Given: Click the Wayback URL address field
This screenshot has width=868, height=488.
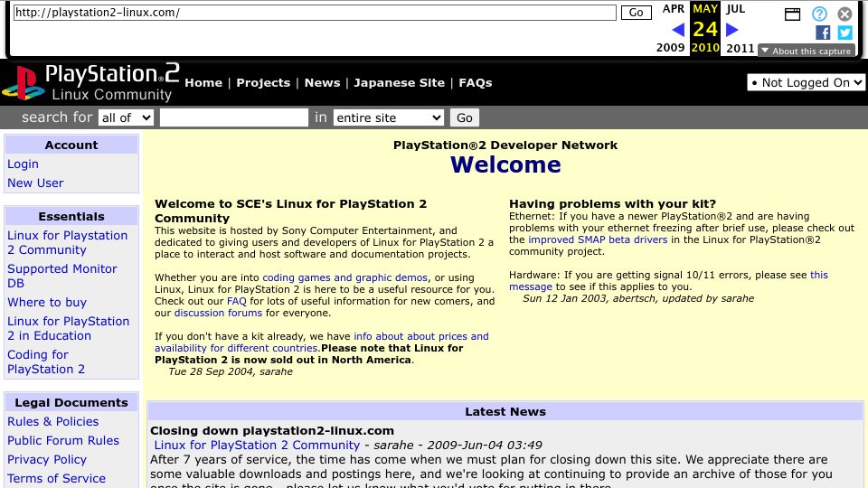Looking at the screenshot, I should (x=315, y=12).
